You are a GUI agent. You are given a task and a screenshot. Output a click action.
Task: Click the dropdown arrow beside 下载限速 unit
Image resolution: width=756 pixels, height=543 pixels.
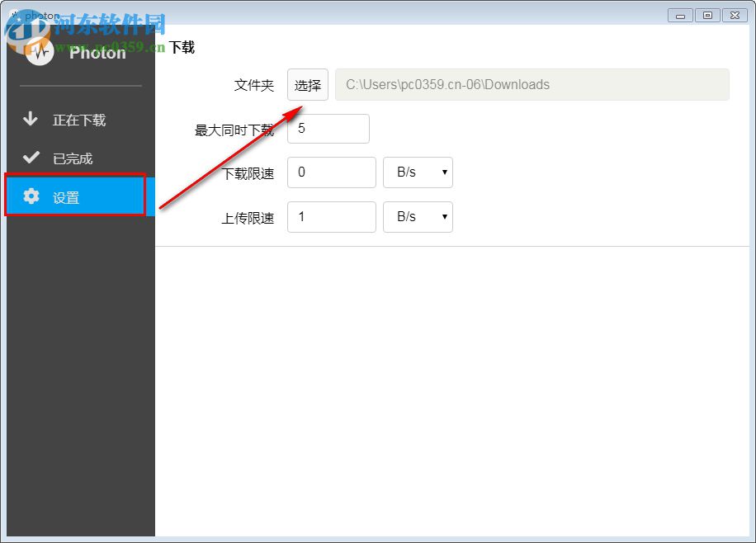444,172
